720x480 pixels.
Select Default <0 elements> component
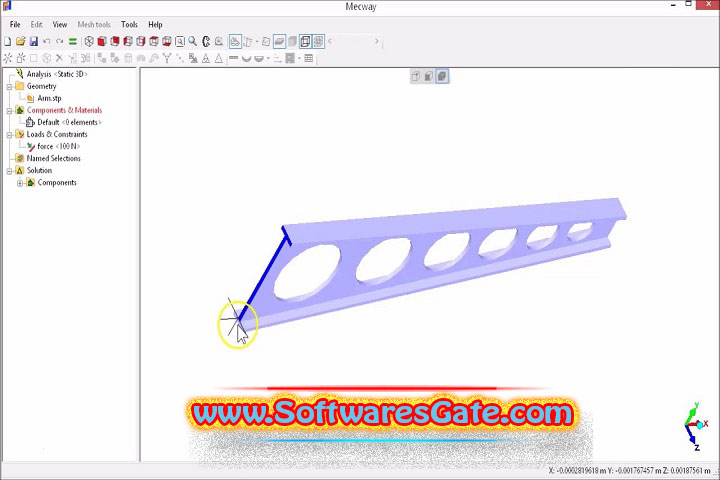click(69, 122)
